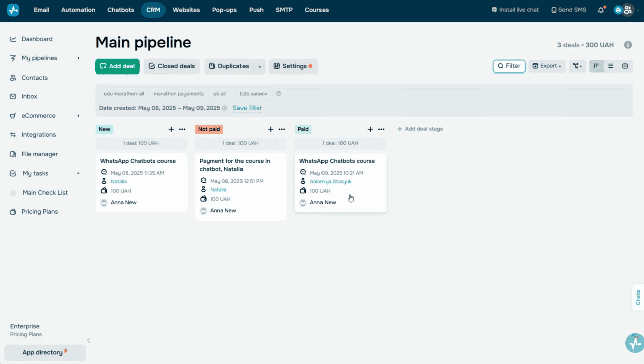Open the Push section
644x364 pixels.
click(256, 10)
